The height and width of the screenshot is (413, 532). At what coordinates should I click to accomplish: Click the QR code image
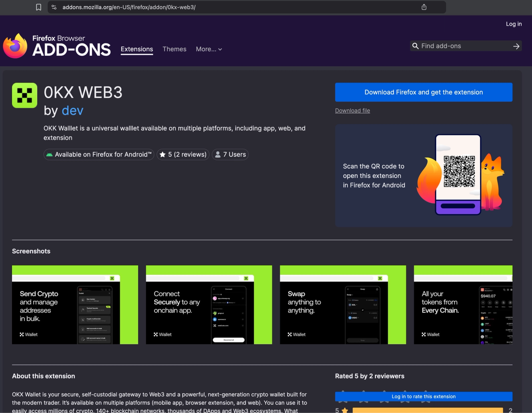(459, 171)
